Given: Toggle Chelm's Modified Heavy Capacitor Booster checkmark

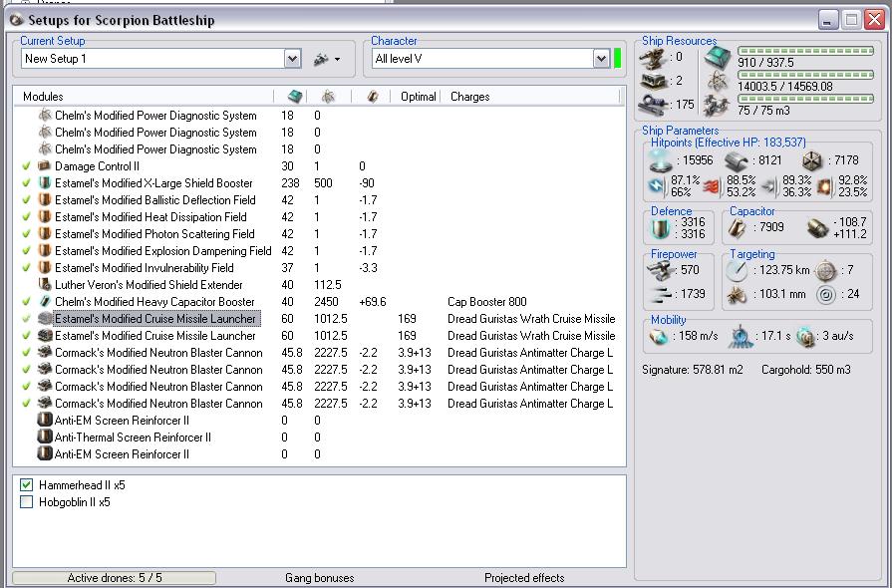Looking at the screenshot, I should click(x=26, y=302).
